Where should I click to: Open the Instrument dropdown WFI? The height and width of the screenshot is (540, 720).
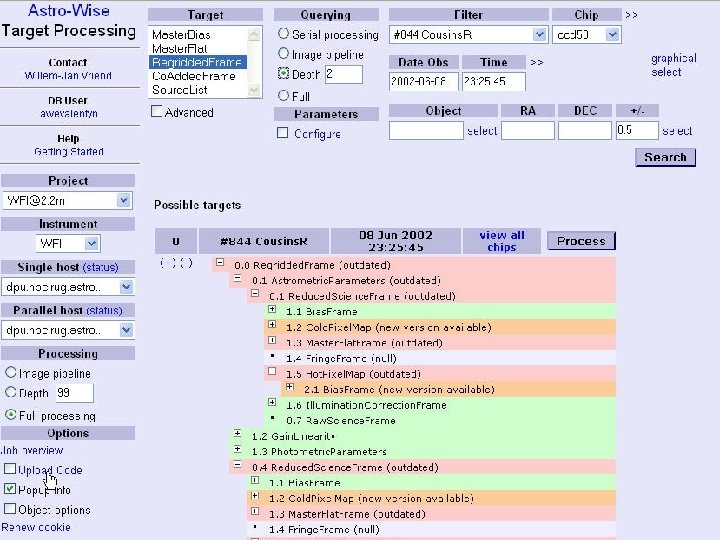[68, 243]
